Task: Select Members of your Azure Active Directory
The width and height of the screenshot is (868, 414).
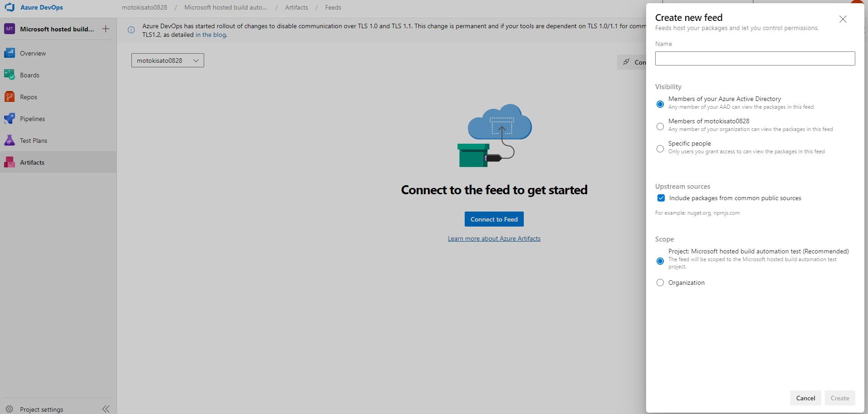Action: point(660,104)
